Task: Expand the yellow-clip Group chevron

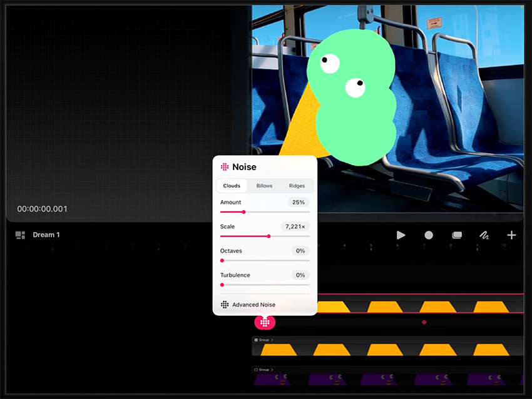Action: point(272,340)
